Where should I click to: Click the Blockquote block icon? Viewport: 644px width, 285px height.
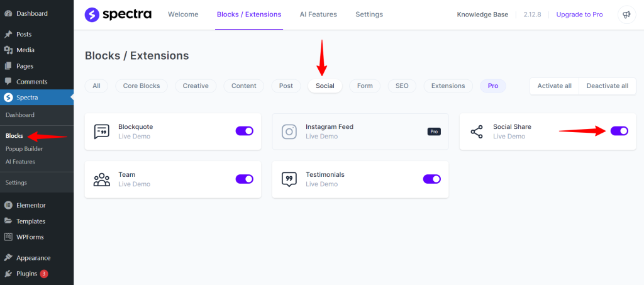101,131
